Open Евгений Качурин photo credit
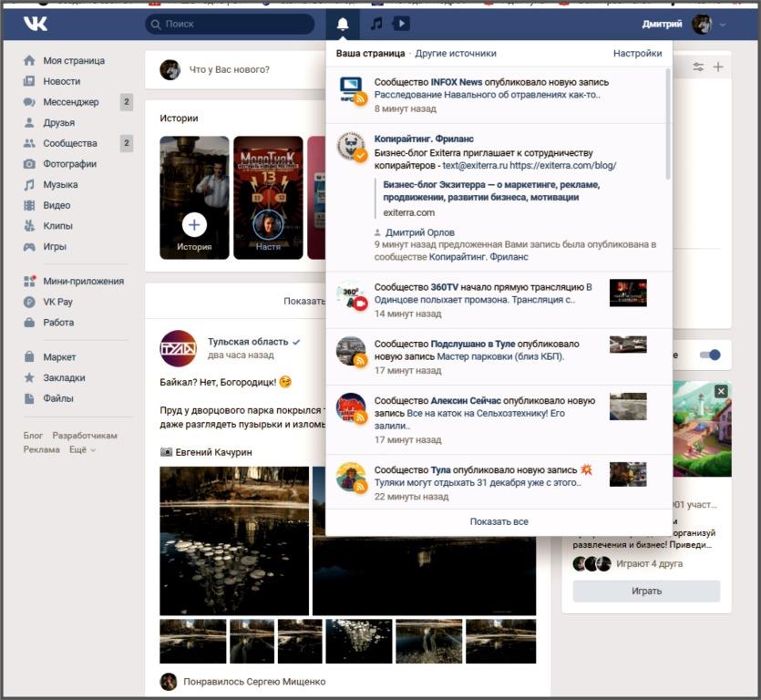The width and height of the screenshot is (761, 700). coord(213,452)
